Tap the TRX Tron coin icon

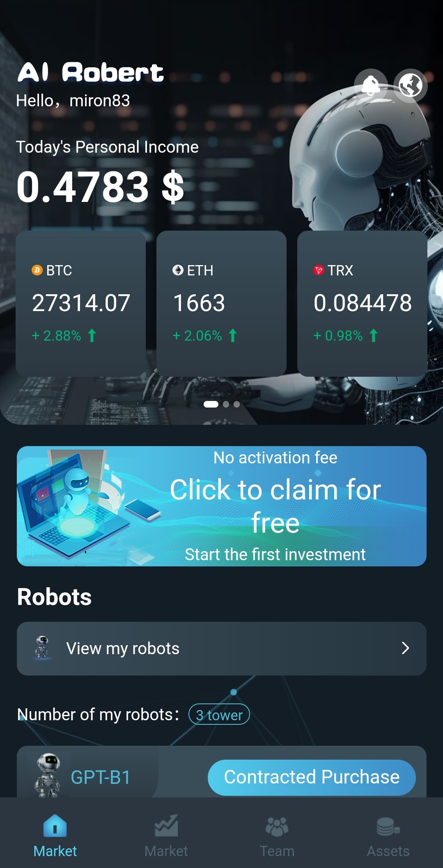pos(319,270)
